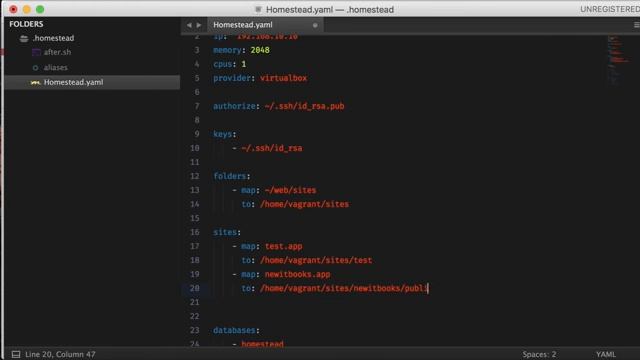Open the aliases file
Viewport: 640px width, 360px height.
(56, 67)
